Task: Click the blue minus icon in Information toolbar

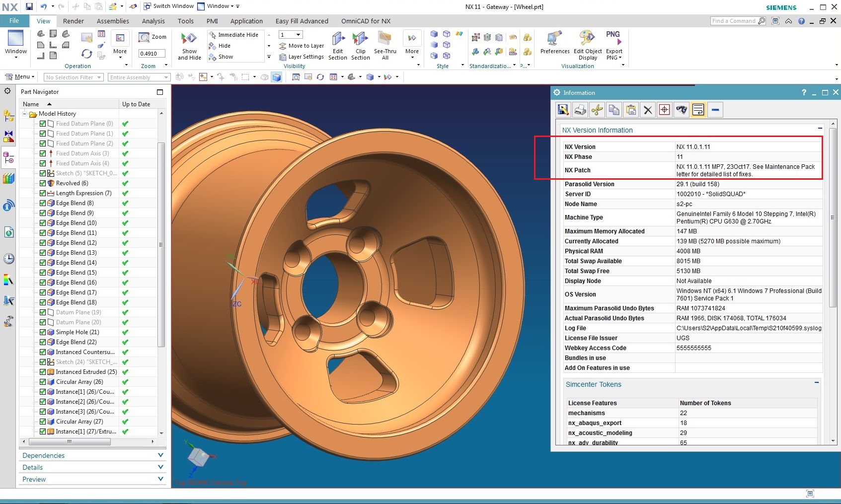Action: coord(715,110)
